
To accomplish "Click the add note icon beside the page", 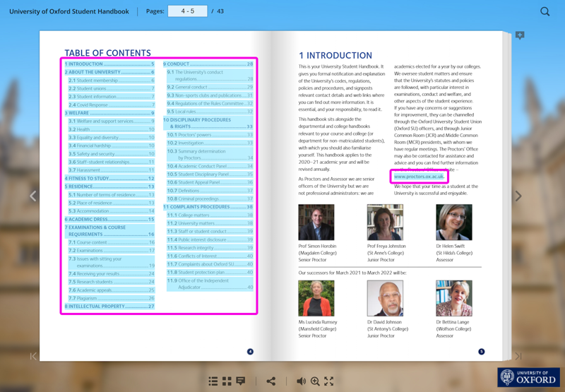I will [x=520, y=35].
